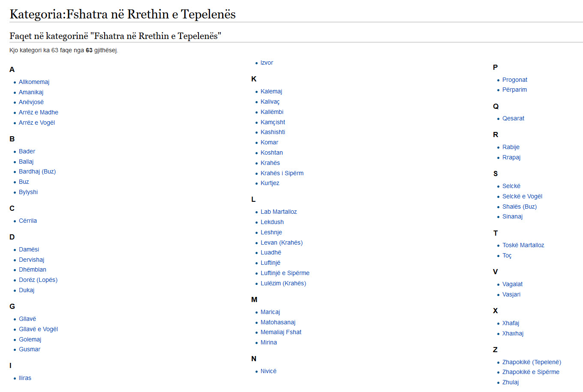Go to the Toskë Martalloz page
This screenshot has width=583, height=392.
(523, 245)
